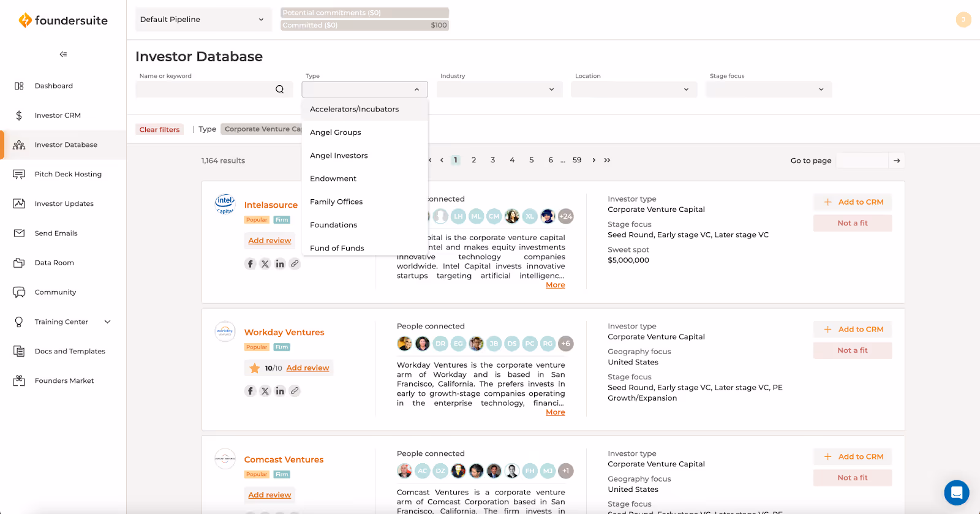Screen dimensions: 980x514
Task: Open Intelasource X profile icon
Action: 265,264
